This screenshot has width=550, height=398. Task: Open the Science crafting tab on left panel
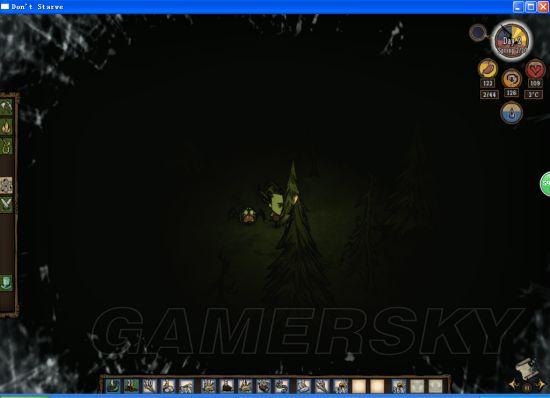click(6, 185)
